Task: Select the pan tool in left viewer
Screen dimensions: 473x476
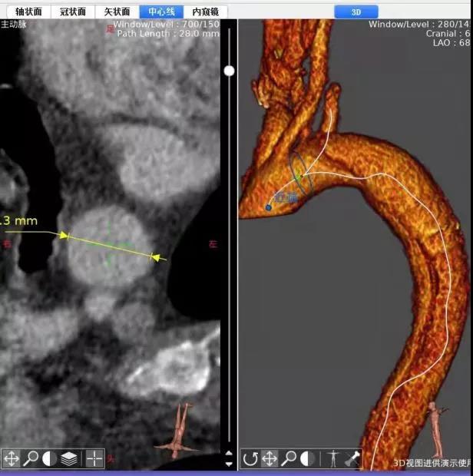Action: pyautogui.click(x=12, y=459)
